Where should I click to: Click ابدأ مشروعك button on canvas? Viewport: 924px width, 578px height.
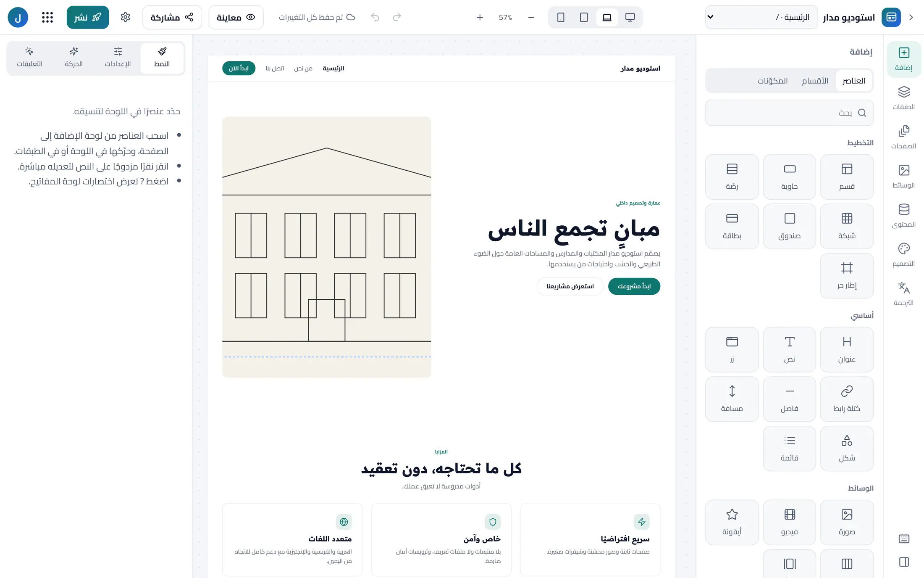point(634,286)
